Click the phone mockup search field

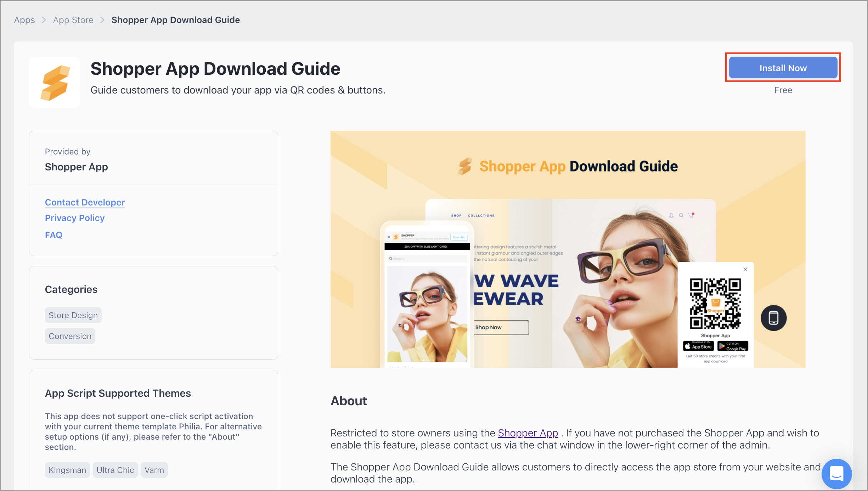coord(427,259)
